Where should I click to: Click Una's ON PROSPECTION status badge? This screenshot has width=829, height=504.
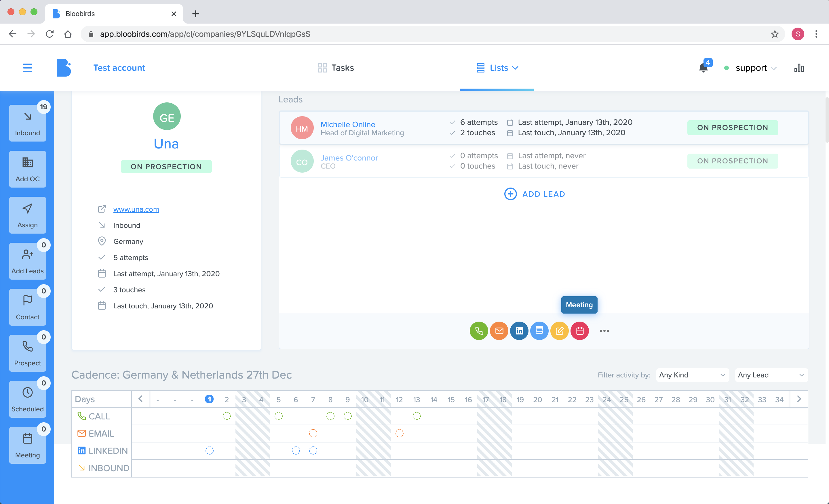click(x=166, y=167)
